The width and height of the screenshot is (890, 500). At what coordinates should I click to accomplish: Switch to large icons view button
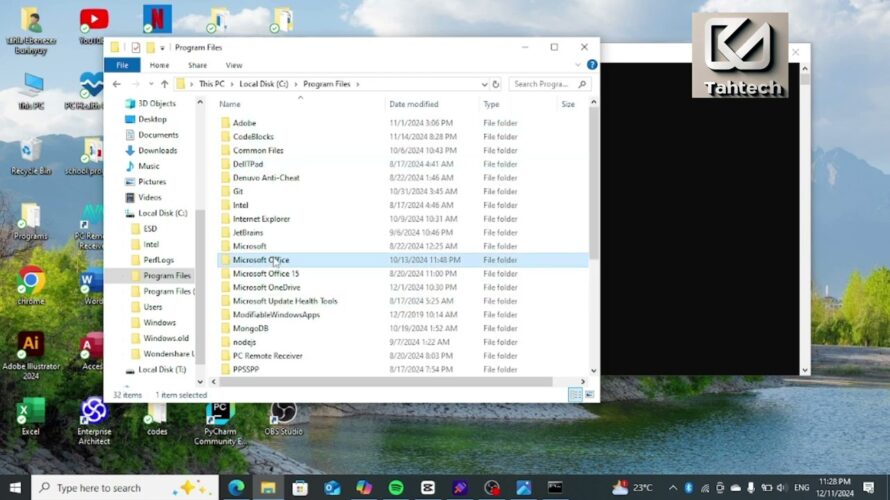tap(590, 394)
